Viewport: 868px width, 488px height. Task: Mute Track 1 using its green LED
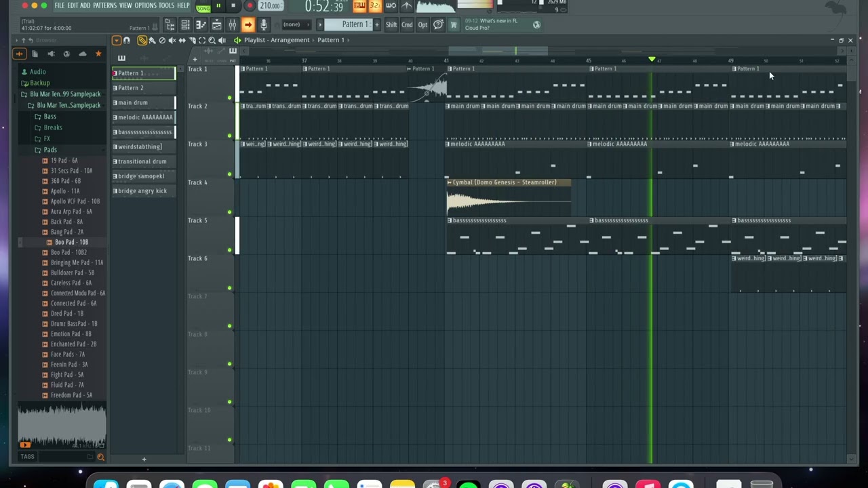tap(229, 98)
